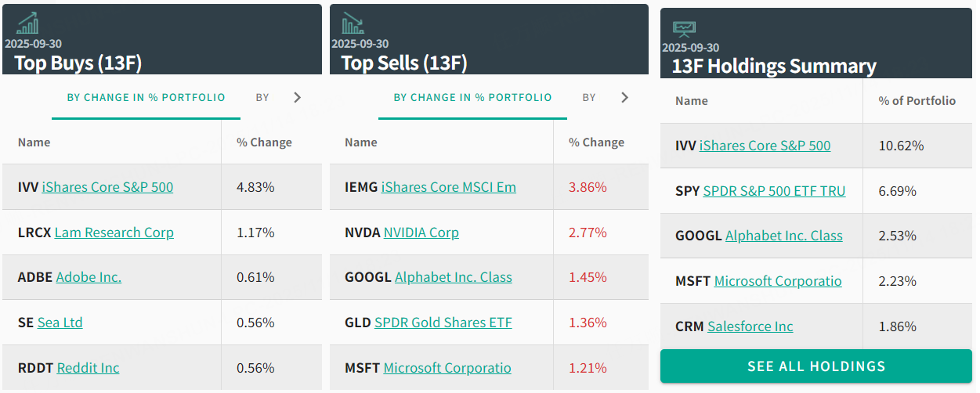Click the Top Sells declining chart icon
This screenshot has height=393, width=980.
point(353,23)
